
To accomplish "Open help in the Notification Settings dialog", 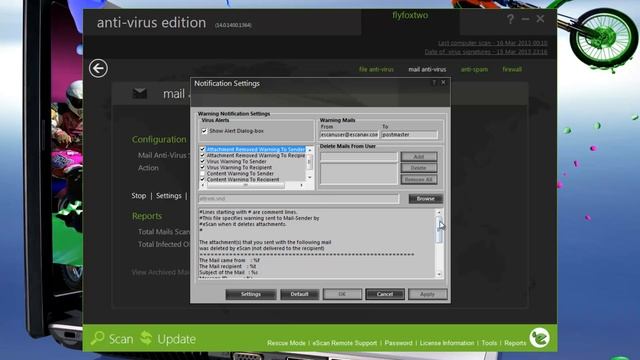I will tap(434, 83).
